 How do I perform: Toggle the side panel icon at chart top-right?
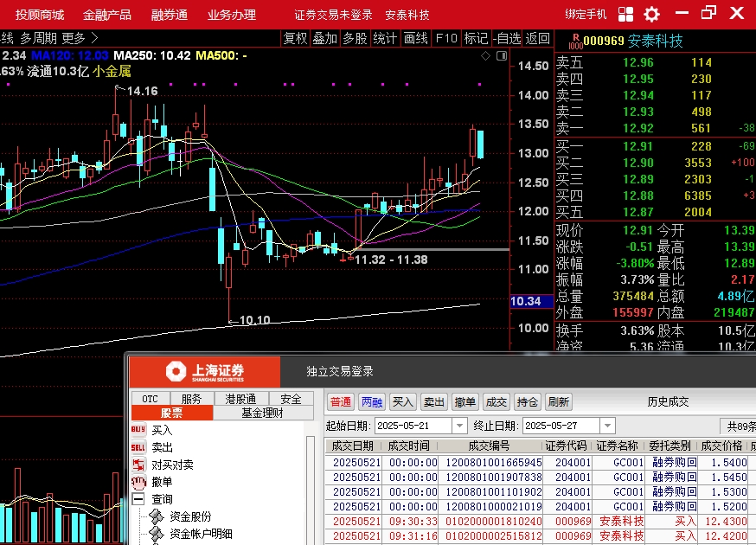502,56
